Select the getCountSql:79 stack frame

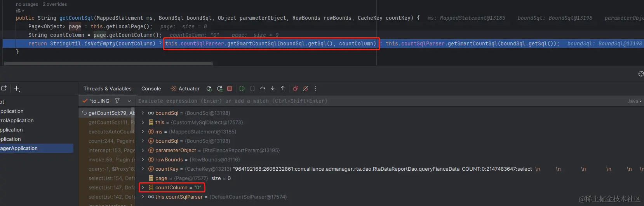coord(107,113)
